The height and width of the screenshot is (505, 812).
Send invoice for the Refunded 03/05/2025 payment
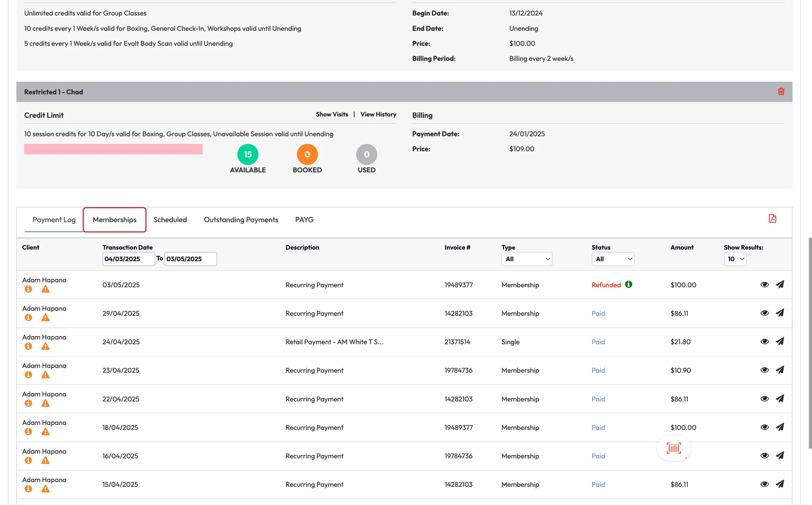pyautogui.click(x=779, y=284)
